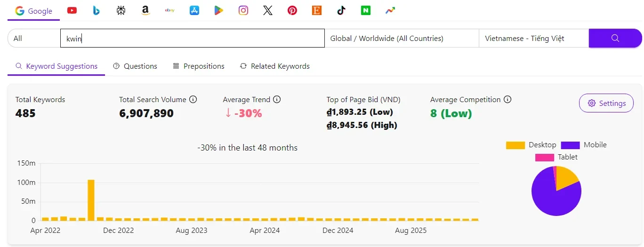Image resolution: width=644 pixels, height=247 pixels.
Task: Open the Questions tab
Action: 135,66
